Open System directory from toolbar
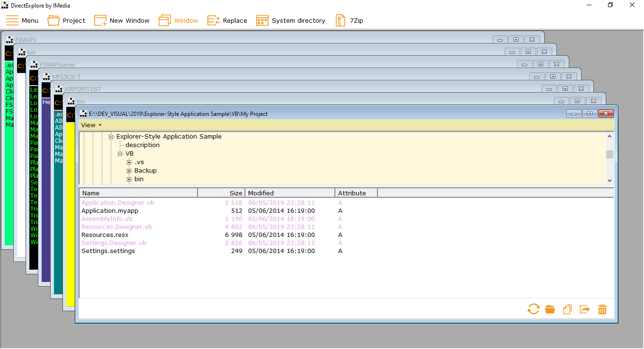The height and width of the screenshot is (349, 644). point(290,20)
